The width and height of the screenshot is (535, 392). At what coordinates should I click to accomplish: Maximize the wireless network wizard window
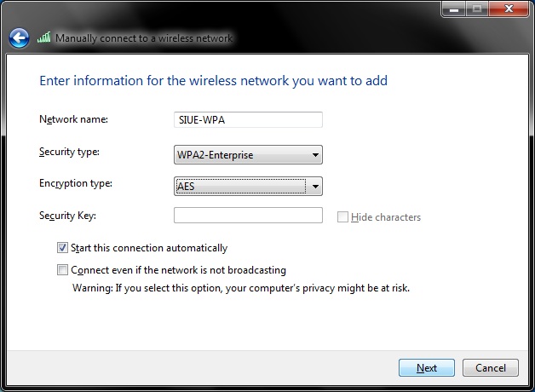tap(475, 9)
